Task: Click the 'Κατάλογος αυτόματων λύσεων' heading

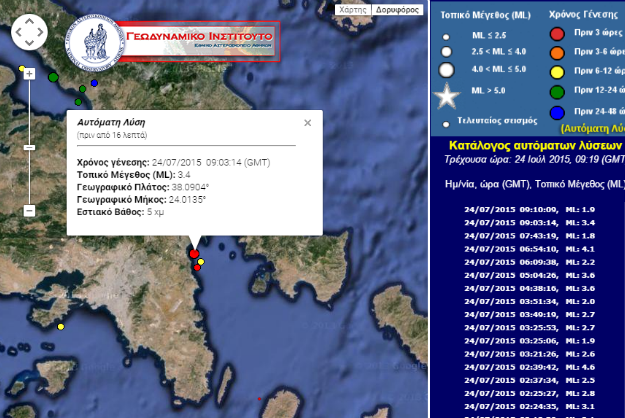Action: click(535, 145)
